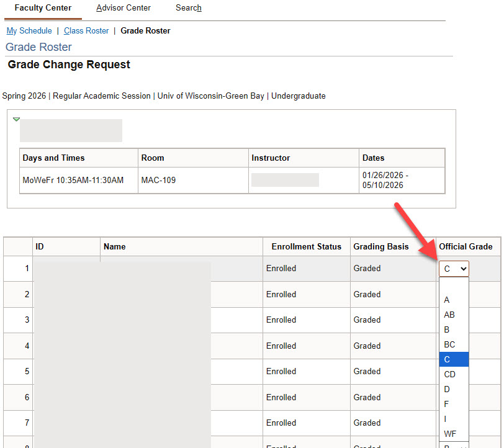Viewport: 504px width, 448px height.
Task: Click Graded basis in row 1
Action: point(367,268)
